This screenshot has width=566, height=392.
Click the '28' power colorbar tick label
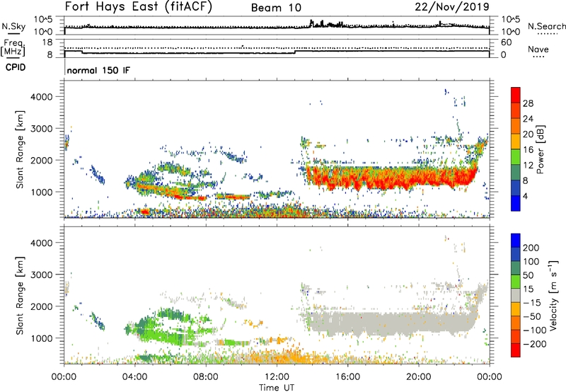coord(528,103)
